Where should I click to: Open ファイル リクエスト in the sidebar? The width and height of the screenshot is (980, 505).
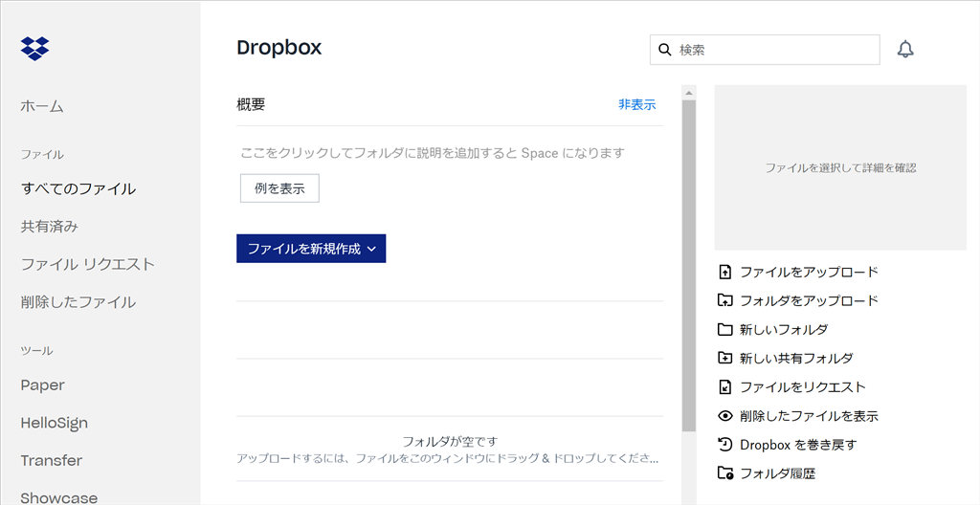coord(87,264)
